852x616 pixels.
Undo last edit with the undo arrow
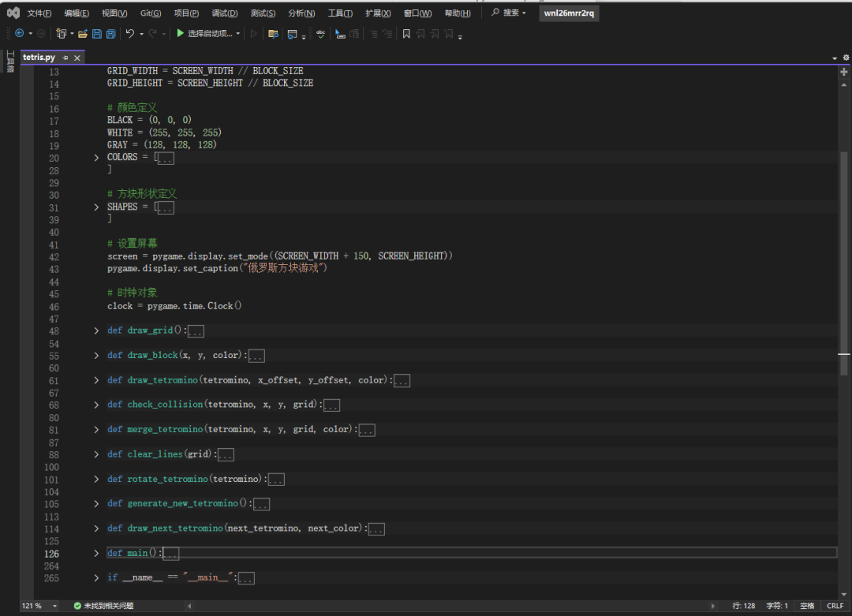pos(130,34)
